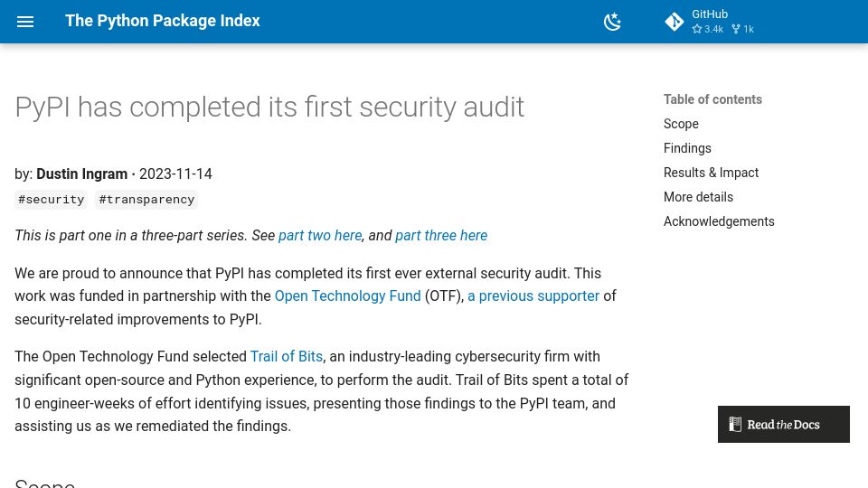Viewport: 868px width, 488px height.
Task: Jump to Findings in table of contents
Action: 687,148
